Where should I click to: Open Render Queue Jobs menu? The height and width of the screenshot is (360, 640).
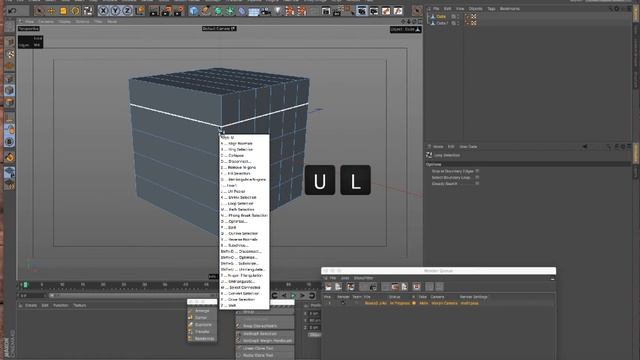click(345, 278)
